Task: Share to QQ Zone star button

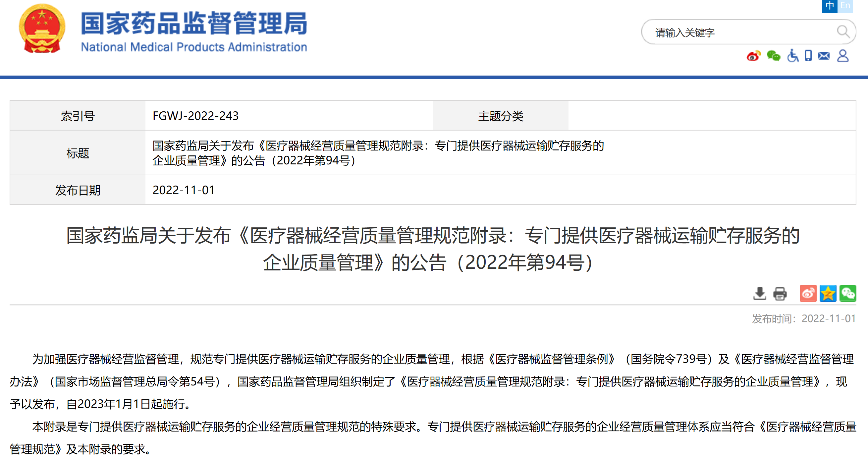Action: pos(828,294)
